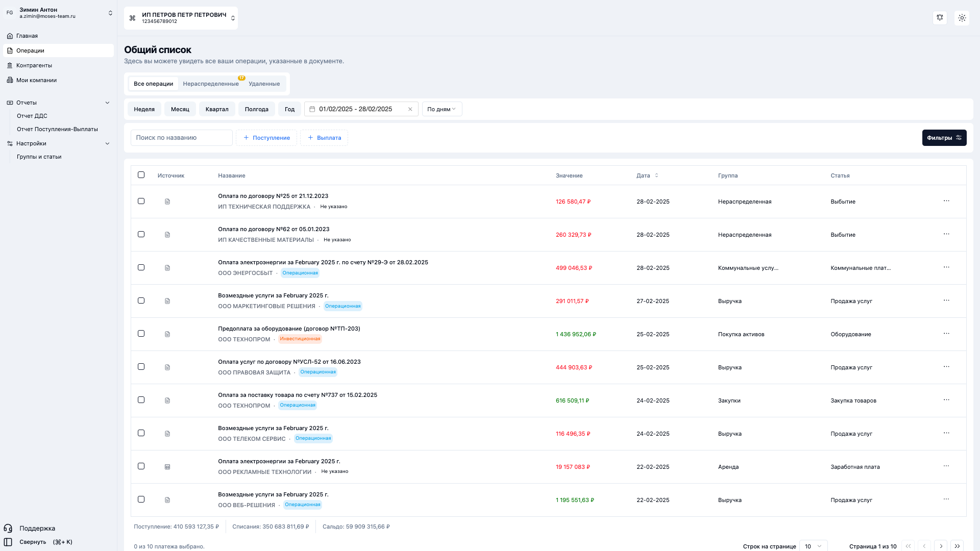The image size is (980, 551).
Task: Open actions menu for ООО ПРАВОВАЯ ЗАЩИТА row
Action: coord(946,367)
